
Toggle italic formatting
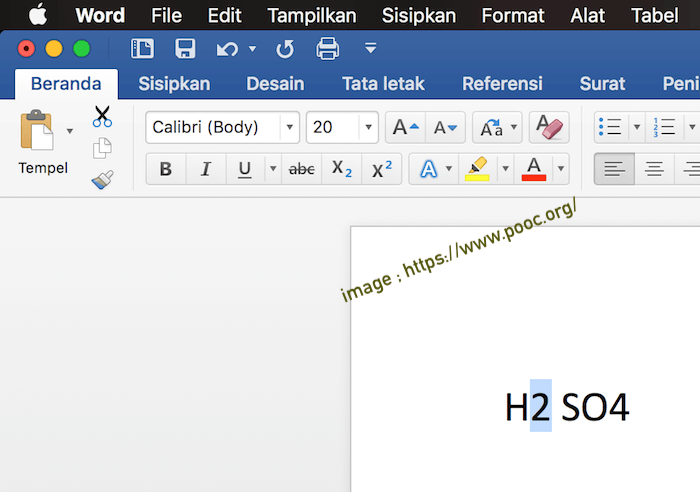coord(206,169)
